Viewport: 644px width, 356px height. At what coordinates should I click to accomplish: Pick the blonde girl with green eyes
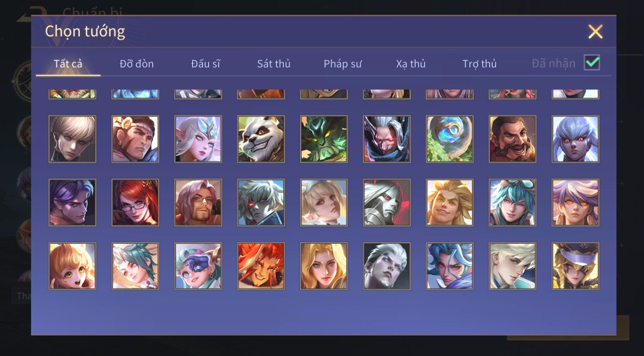72,266
